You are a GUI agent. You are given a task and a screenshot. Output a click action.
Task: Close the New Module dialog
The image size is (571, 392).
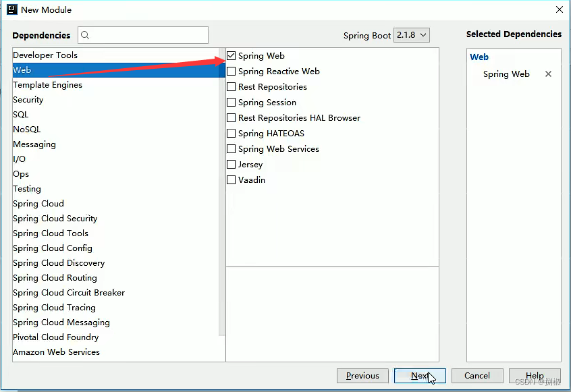coord(560,9)
